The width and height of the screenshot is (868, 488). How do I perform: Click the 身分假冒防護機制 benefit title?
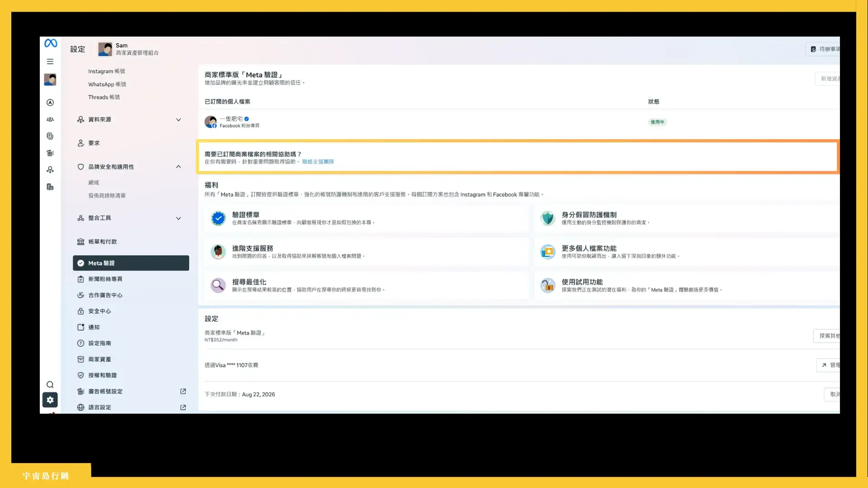pyautogui.click(x=589, y=215)
